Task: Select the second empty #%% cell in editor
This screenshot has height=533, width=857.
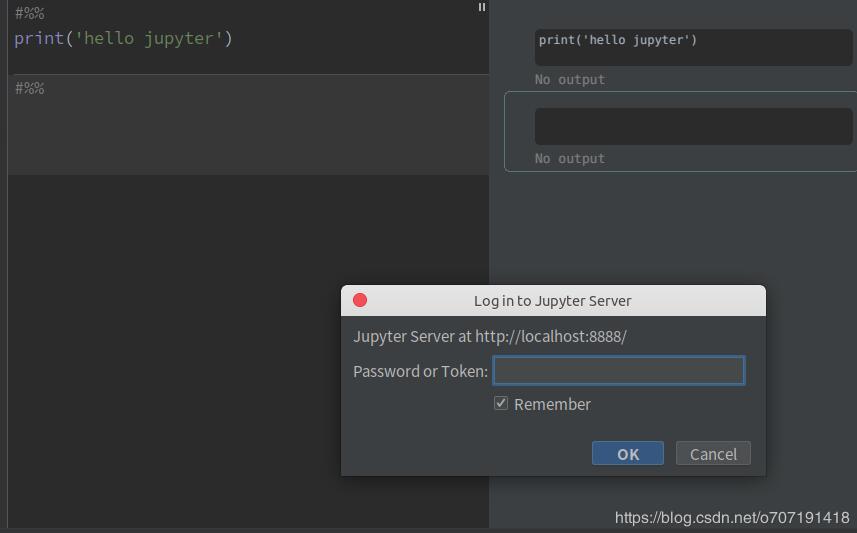Action: (248, 125)
